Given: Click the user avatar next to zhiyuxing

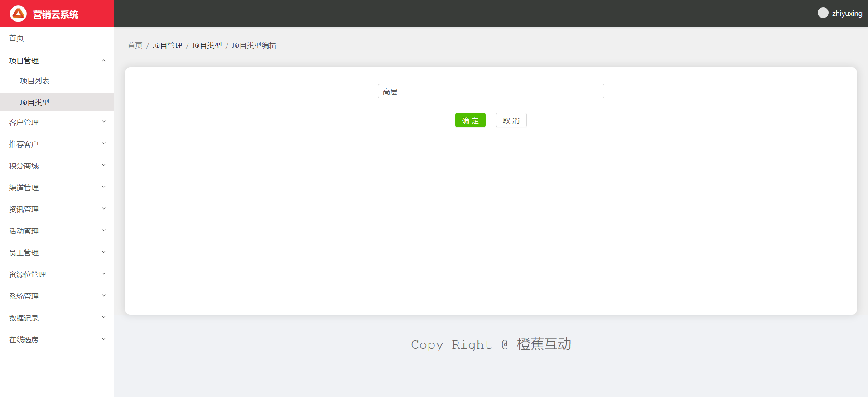Looking at the screenshot, I should pos(823,13).
